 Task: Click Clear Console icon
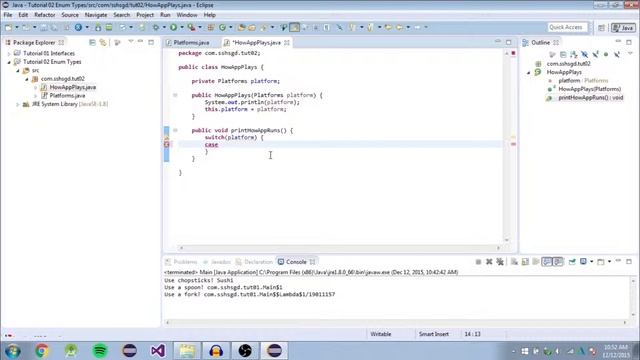pyautogui.click(x=514, y=262)
